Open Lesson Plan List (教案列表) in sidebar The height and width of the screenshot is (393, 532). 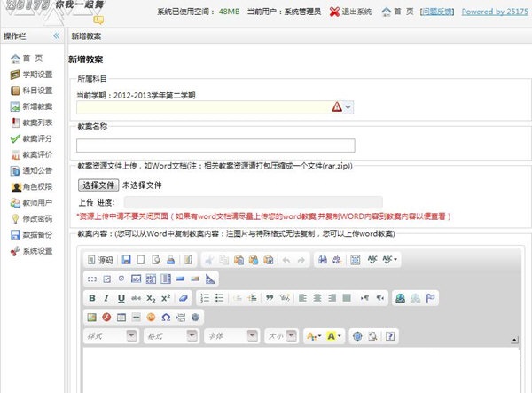(32, 122)
